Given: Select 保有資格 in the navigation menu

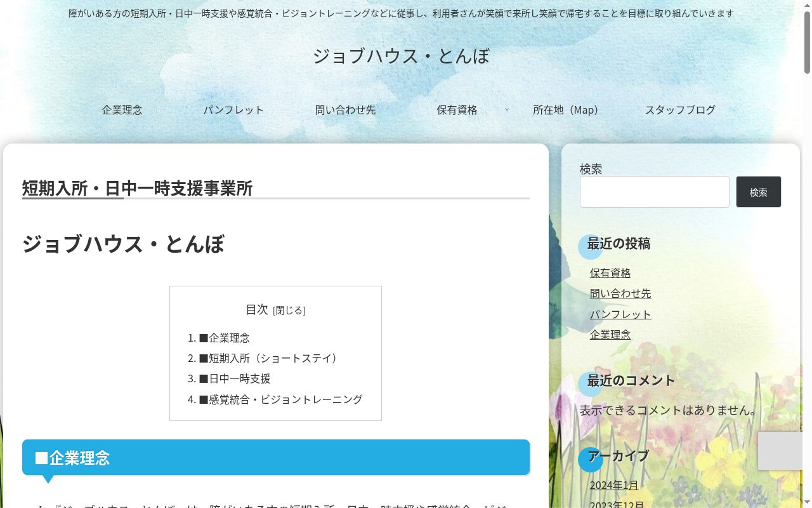Looking at the screenshot, I should 457,110.
